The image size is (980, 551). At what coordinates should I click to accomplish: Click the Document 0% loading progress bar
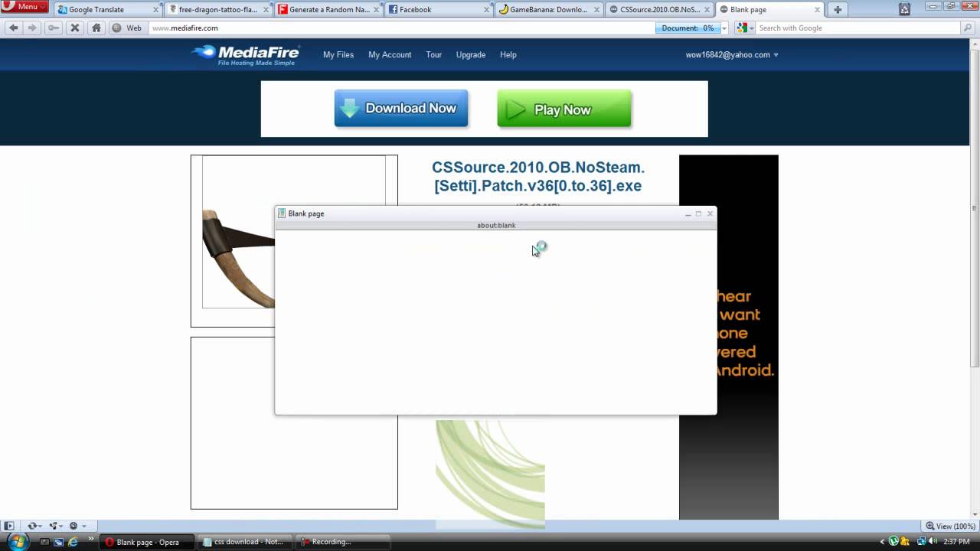point(688,28)
